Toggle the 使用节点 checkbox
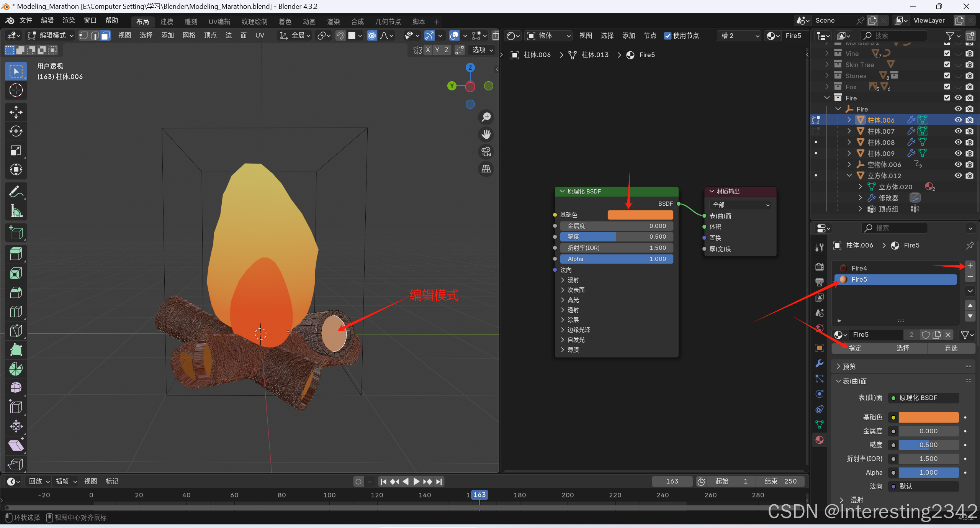Image resolution: width=980 pixels, height=528 pixels. tap(668, 36)
